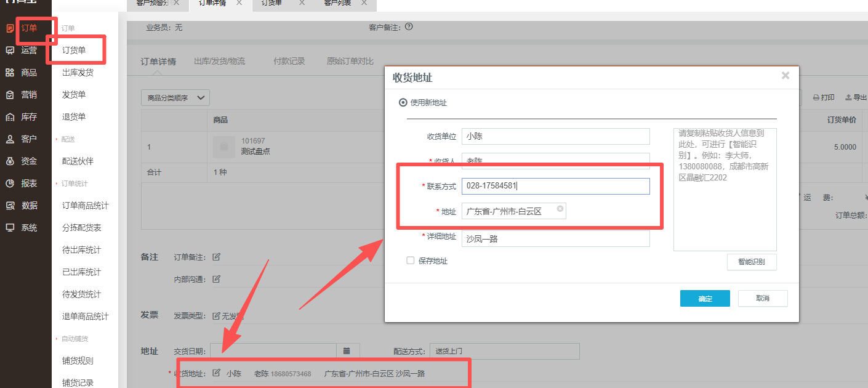The image size is (868, 388).
Task: Open the 客户 section in left sidebar
Action: click(x=22, y=139)
